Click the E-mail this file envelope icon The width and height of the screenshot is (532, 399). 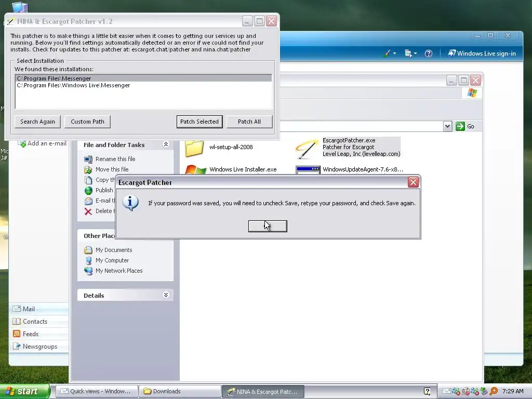[x=88, y=201]
